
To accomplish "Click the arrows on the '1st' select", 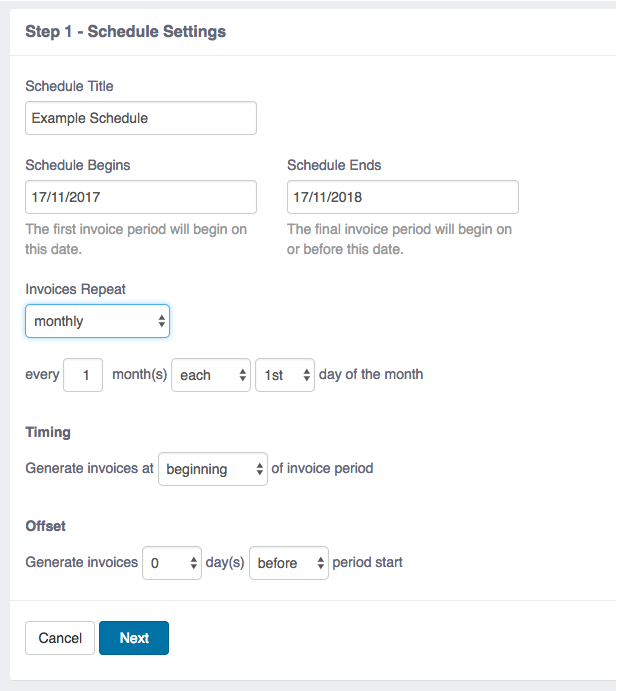I will click(307, 375).
